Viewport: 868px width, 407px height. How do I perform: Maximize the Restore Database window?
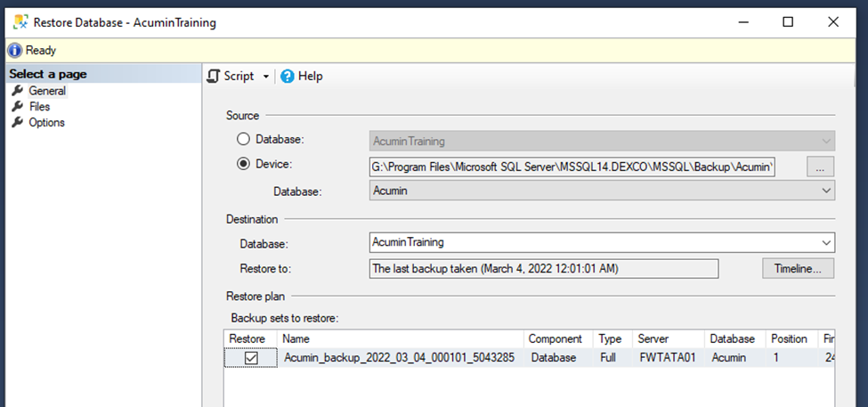tap(788, 22)
